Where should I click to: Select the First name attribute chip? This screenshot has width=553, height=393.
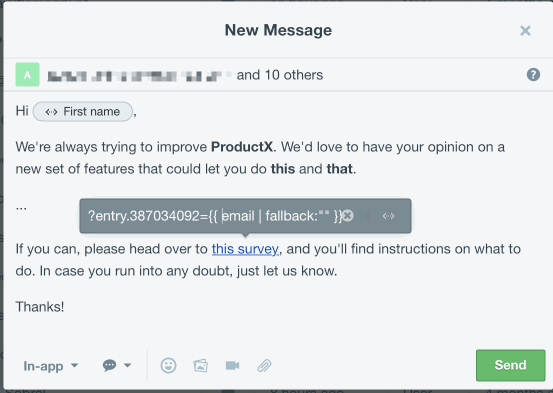[x=83, y=112]
